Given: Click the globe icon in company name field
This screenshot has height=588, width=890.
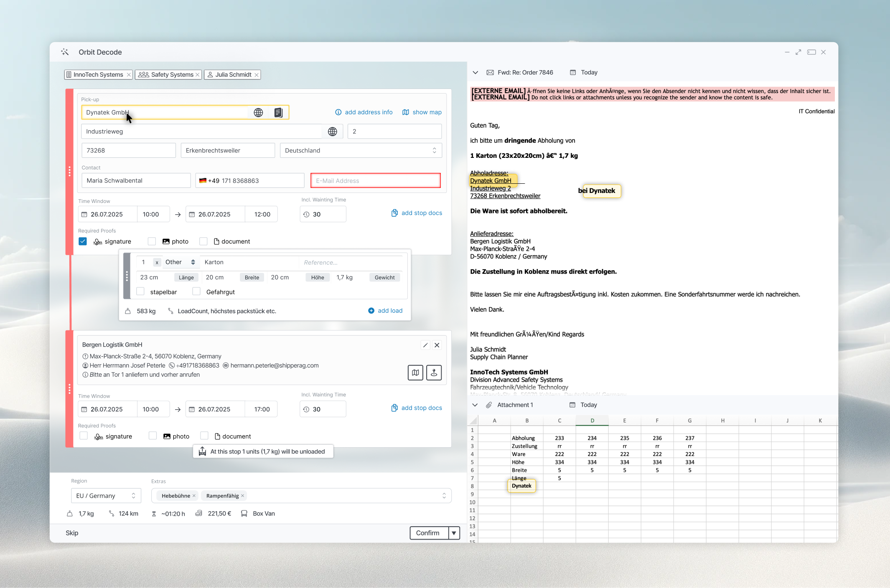Looking at the screenshot, I should [x=258, y=112].
